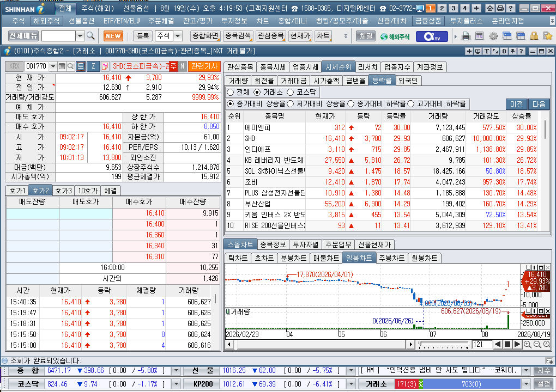Click the chart reset zoom icon

pos(546,344)
